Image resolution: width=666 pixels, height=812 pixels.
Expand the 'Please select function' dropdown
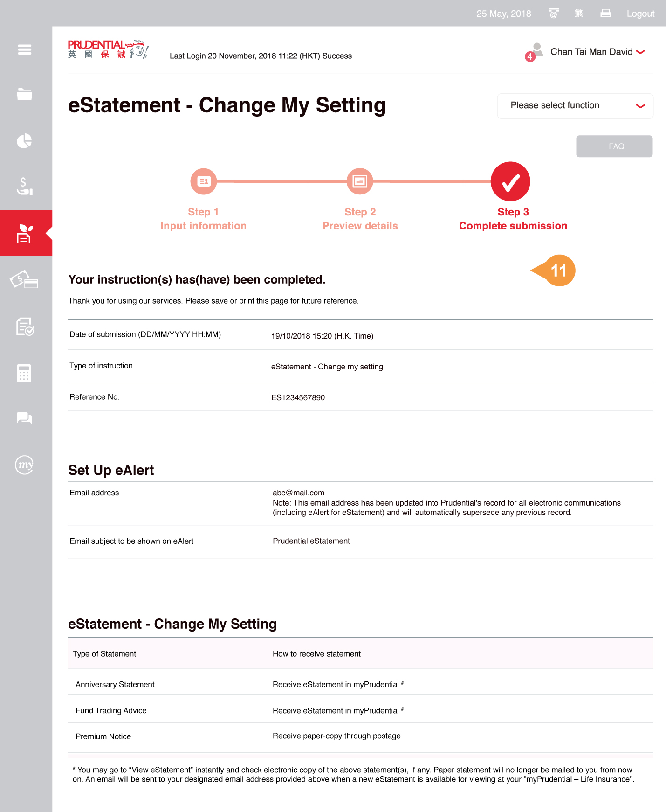575,106
